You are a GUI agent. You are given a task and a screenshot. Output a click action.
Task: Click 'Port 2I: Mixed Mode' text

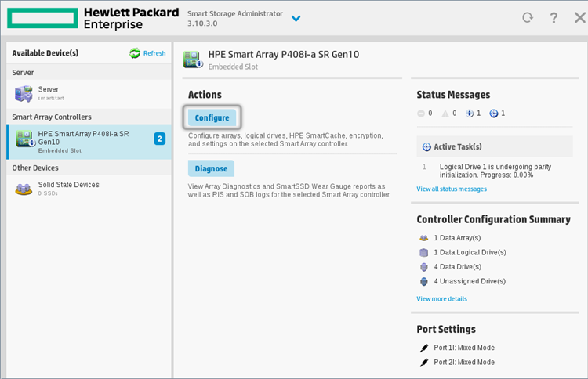[464, 362]
